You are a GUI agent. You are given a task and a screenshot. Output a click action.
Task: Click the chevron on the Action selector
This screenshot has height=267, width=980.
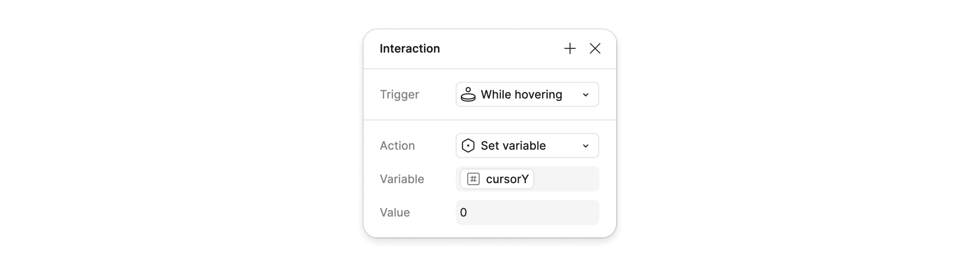coord(586,146)
